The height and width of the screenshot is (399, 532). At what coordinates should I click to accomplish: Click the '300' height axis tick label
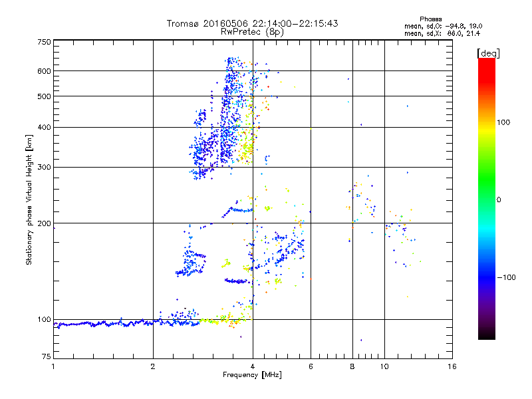coord(44,168)
